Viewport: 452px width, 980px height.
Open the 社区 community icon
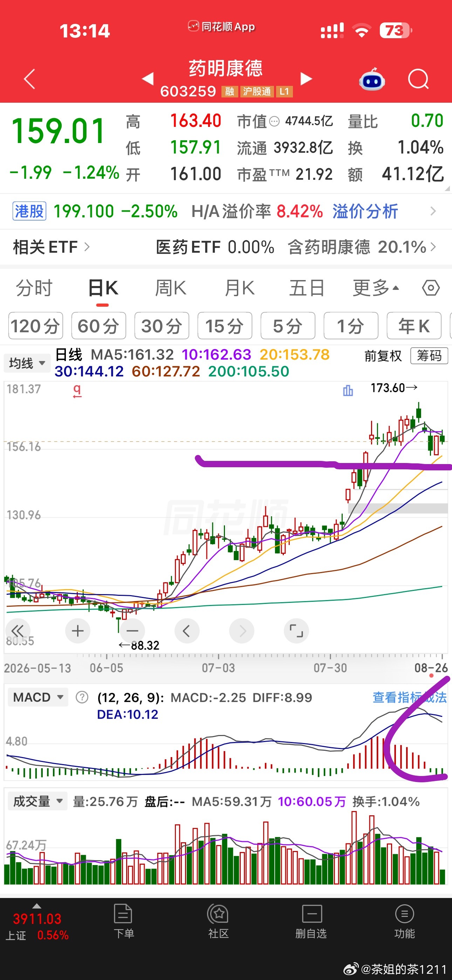point(218,913)
